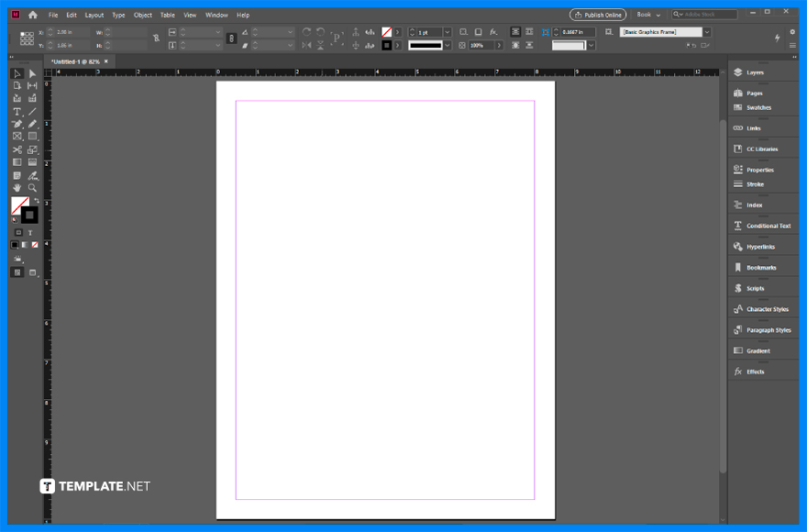Select the Zoom tool
This screenshot has width=807, height=532.
point(30,189)
